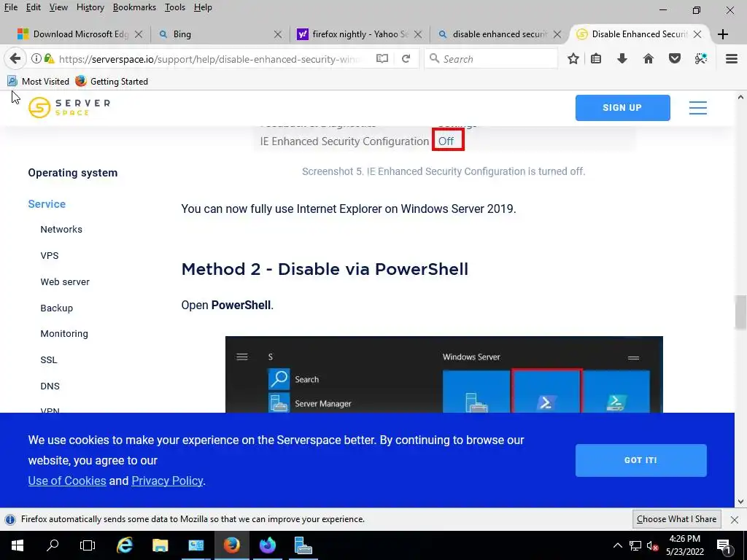Screen dimensions: 747x560
Task: Open Task View on the taskbar
Action: point(88,545)
